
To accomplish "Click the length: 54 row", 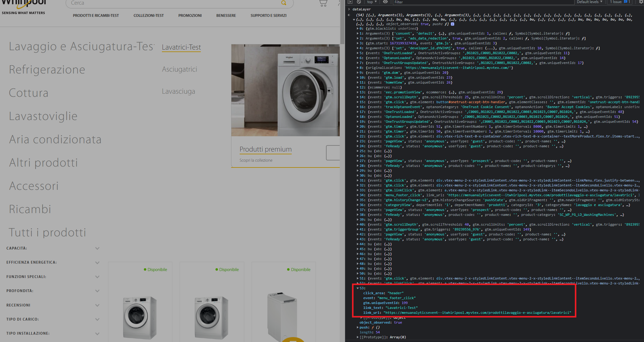I will coord(369,333).
